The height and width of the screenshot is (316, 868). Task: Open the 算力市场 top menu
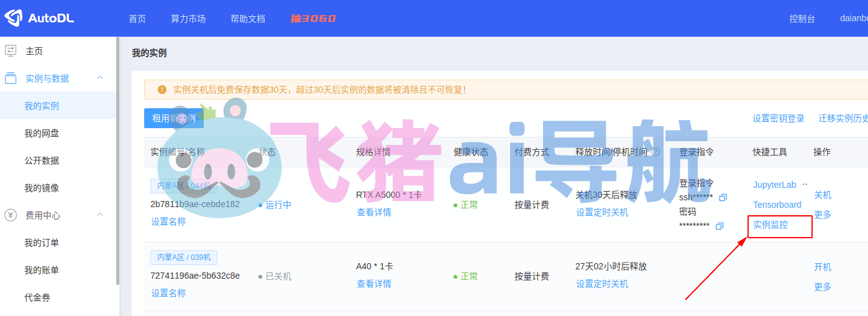point(188,19)
